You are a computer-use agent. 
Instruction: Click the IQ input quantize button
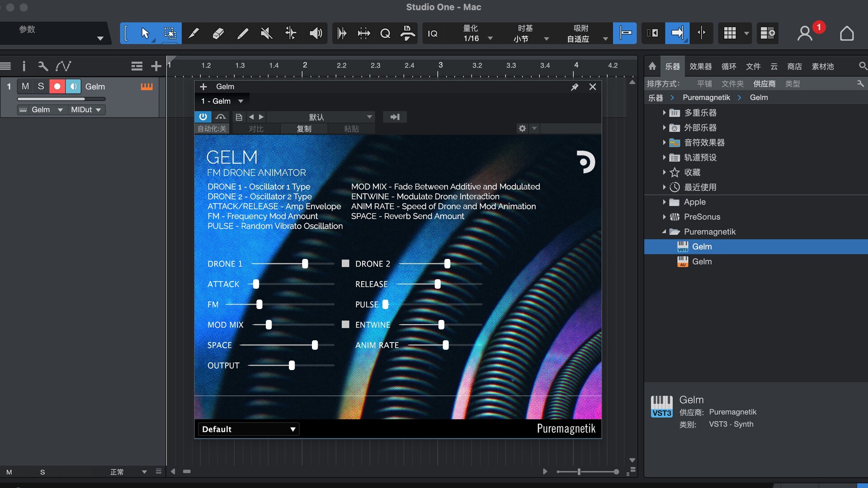433,33
